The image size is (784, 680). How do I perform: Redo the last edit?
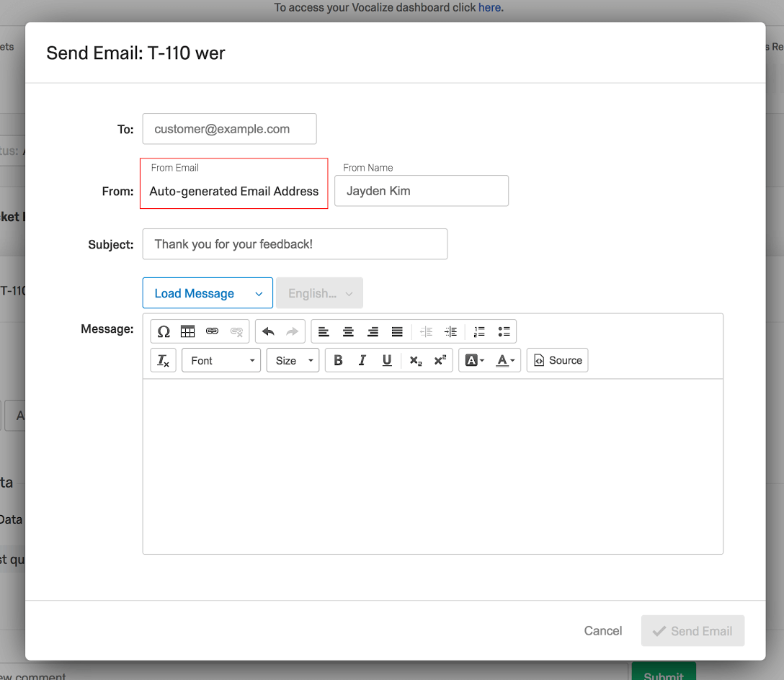[x=292, y=331]
